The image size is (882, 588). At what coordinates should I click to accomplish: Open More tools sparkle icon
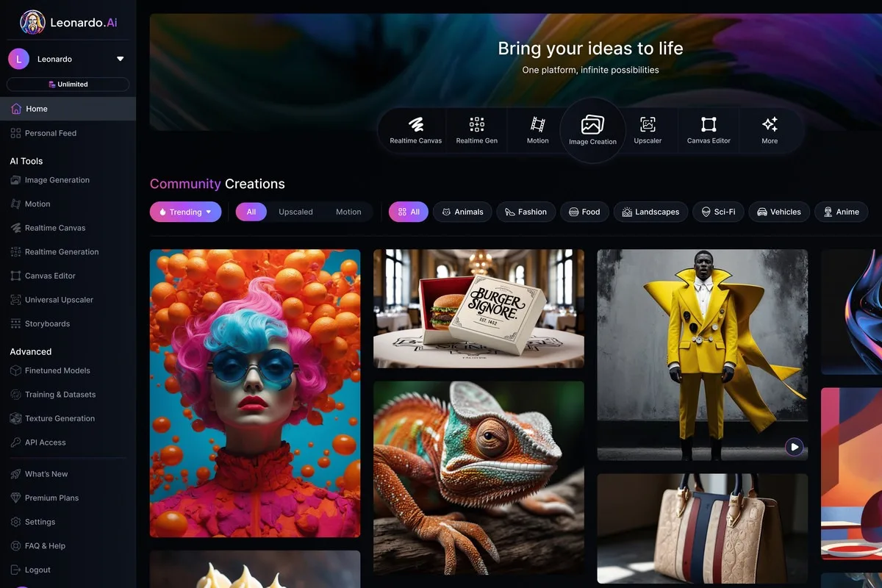point(770,124)
